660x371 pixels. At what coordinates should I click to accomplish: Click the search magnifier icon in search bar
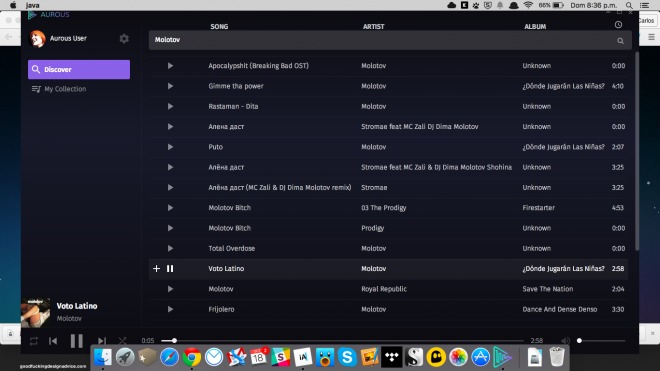point(620,41)
